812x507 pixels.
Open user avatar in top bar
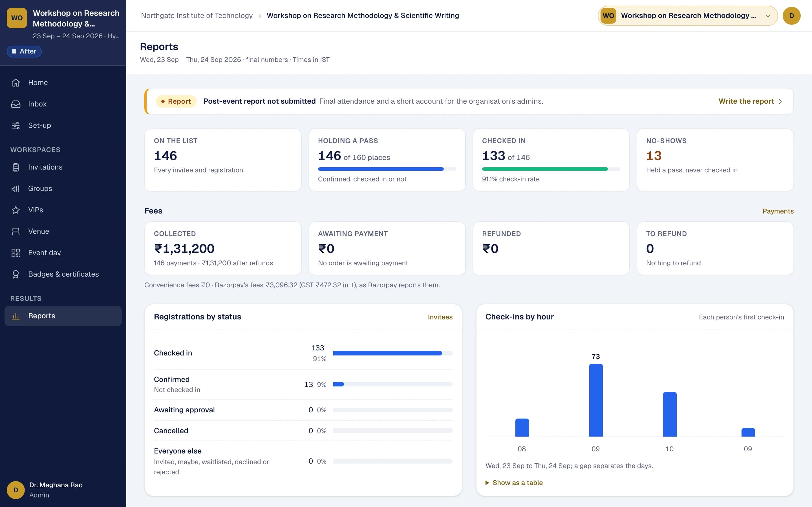coord(791,16)
